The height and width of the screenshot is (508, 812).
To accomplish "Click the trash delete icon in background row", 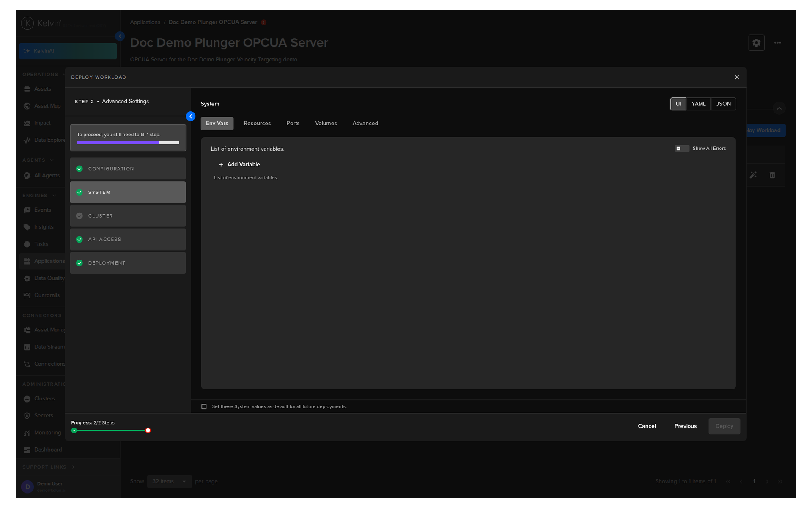I will (772, 175).
